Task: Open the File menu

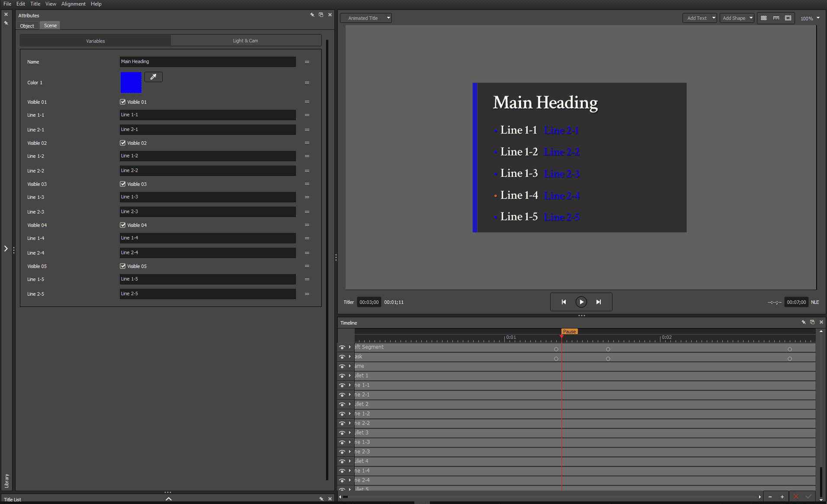Action: coord(7,4)
